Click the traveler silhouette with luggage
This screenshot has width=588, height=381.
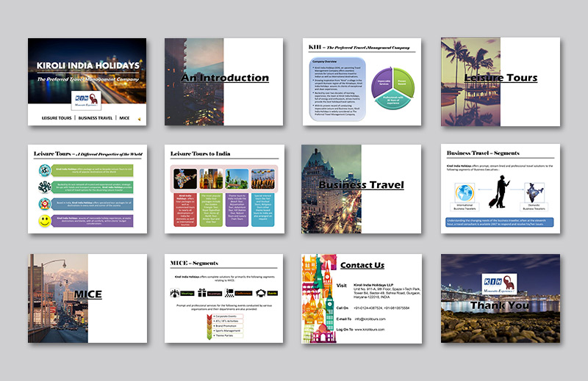(500, 192)
